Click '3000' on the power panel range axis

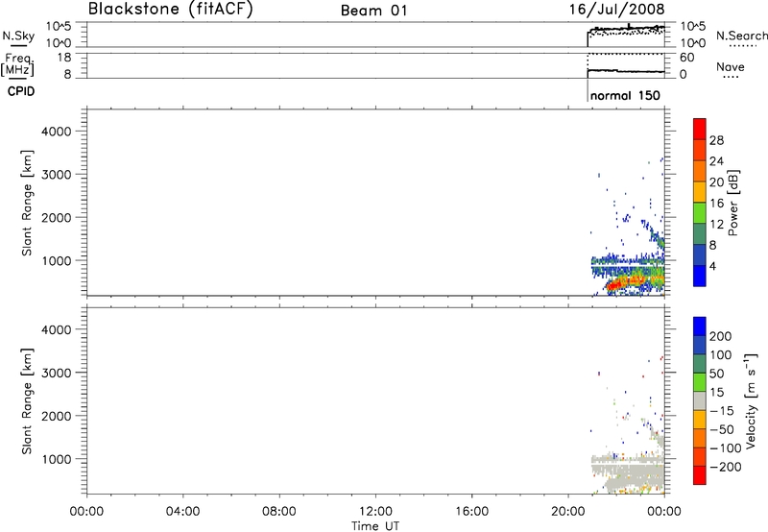tap(57, 175)
